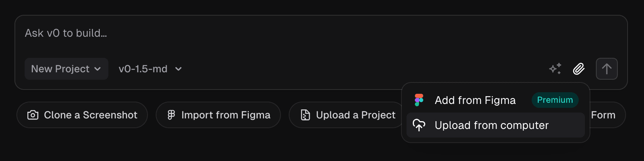Click the chevron beside v0-1.5-md
644x161 pixels.
[178, 69]
